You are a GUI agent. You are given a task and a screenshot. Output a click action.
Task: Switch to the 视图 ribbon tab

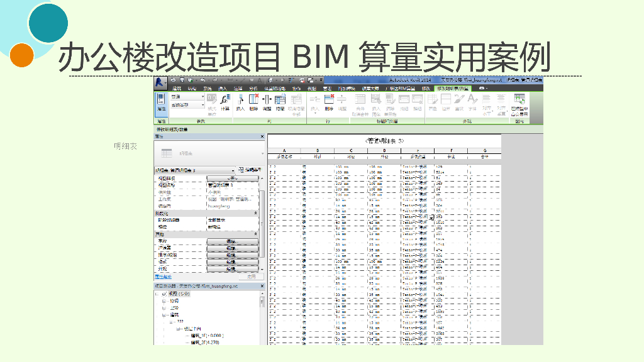(312, 88)
